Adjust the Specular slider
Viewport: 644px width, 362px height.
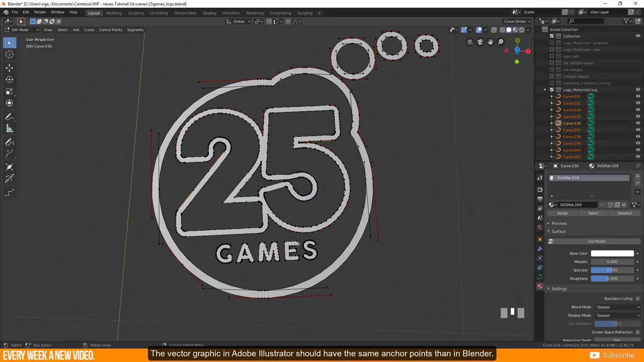click(612, 270)
